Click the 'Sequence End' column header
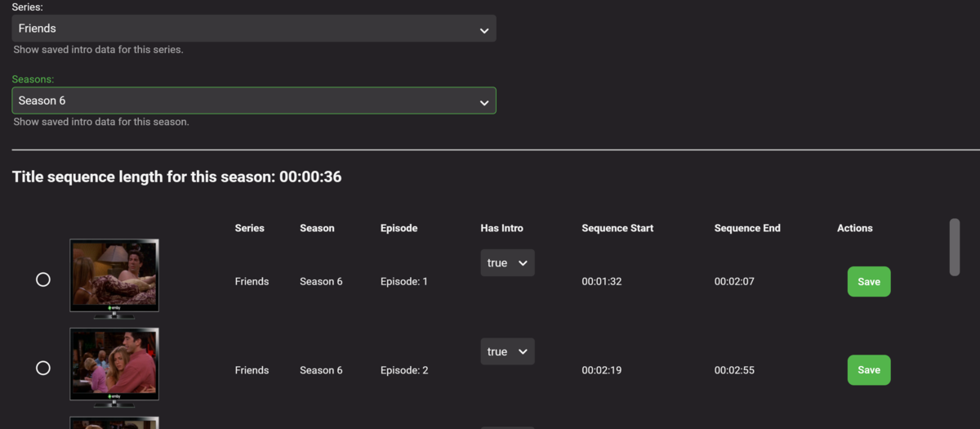This screenshot has height=429, width=980. 747,228
